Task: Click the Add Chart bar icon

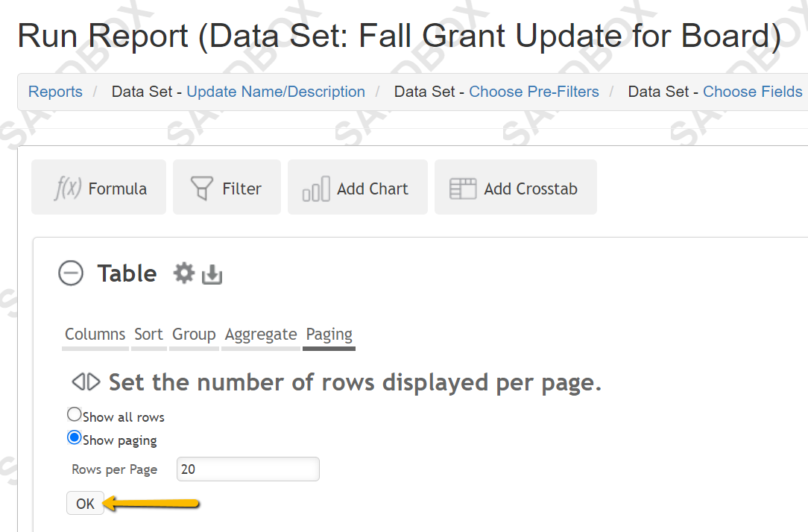Action: coord(316,189)
